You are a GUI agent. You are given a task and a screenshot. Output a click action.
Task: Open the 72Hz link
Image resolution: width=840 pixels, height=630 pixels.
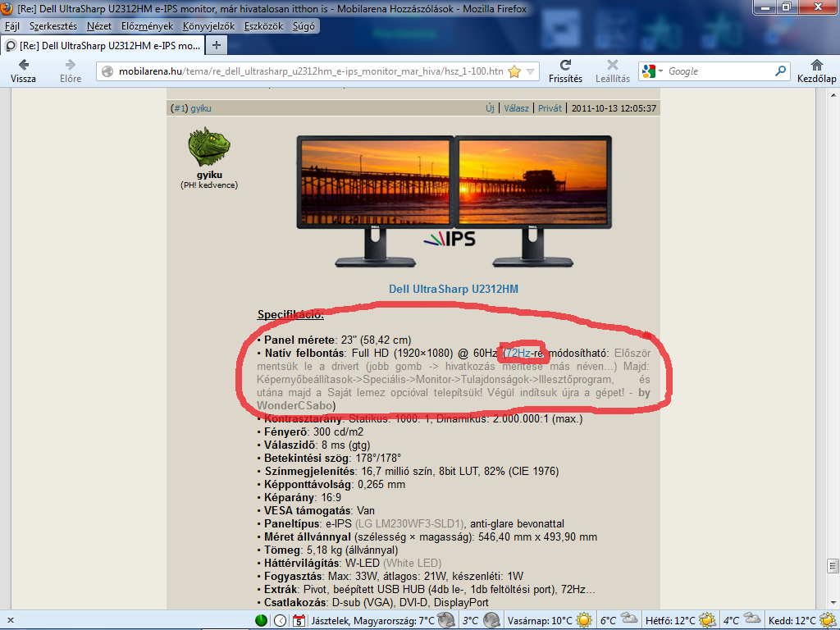518,353
